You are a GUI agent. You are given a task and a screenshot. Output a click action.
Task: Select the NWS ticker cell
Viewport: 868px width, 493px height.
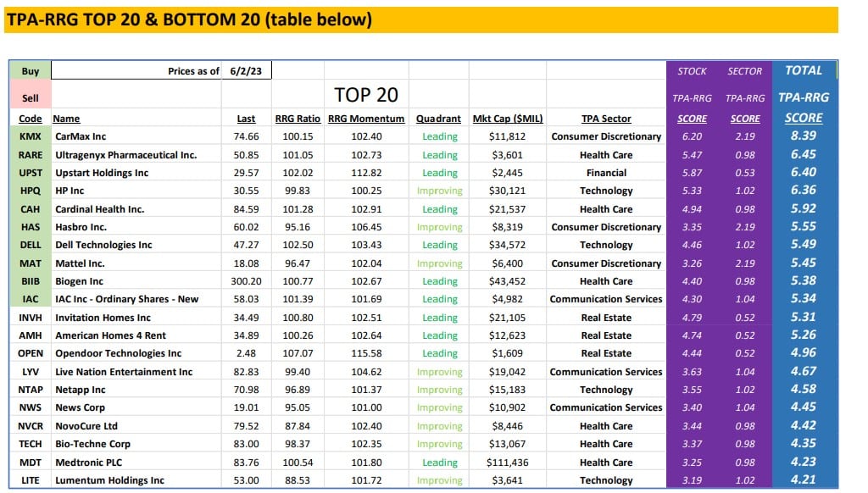[x=30, y=407]
